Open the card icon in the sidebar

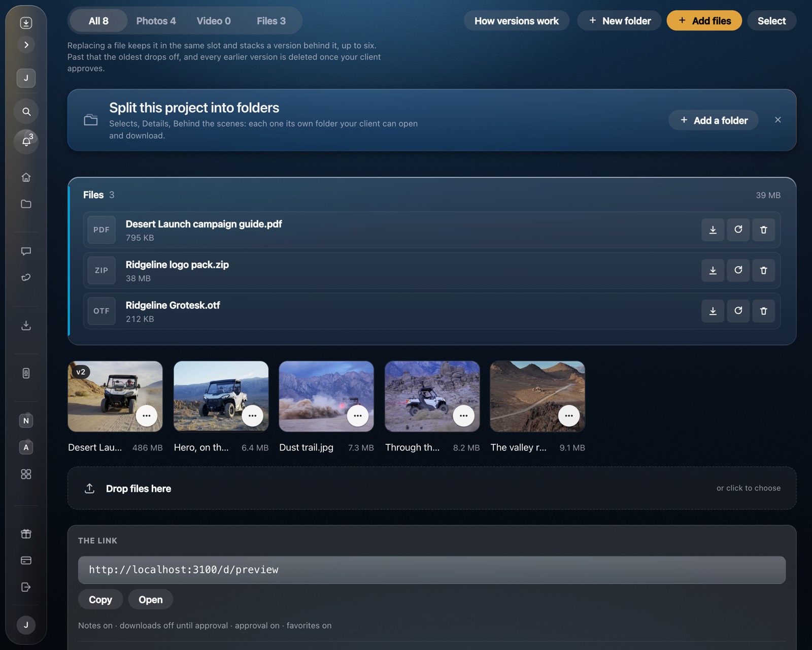26,560
